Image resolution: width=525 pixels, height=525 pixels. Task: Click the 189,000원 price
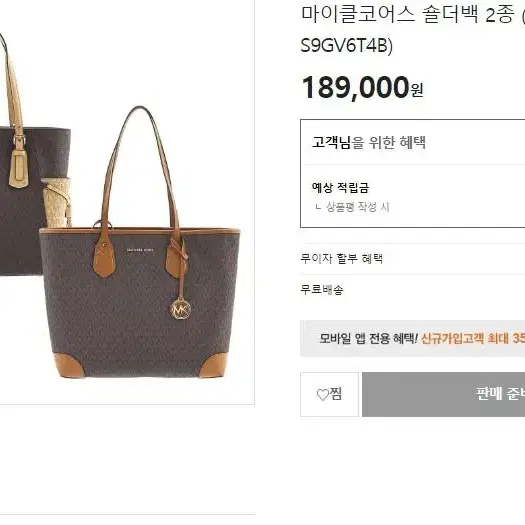[362, 87]
